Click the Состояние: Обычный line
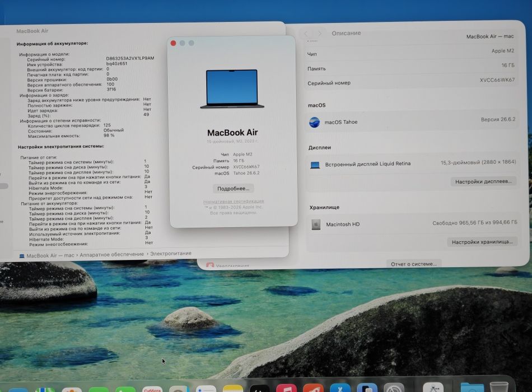Screen dimensions: 532x392 [x=76, y=130]
